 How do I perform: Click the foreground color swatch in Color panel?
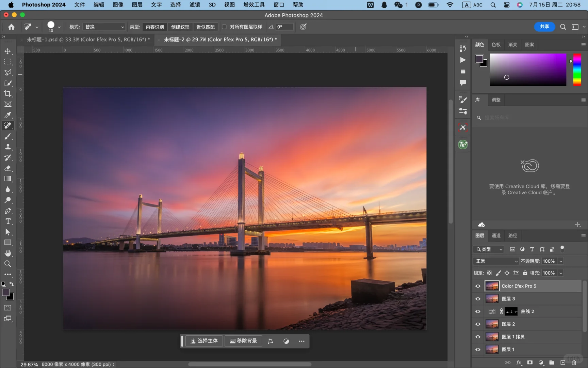pyautogui.click(x=479, y=59)
